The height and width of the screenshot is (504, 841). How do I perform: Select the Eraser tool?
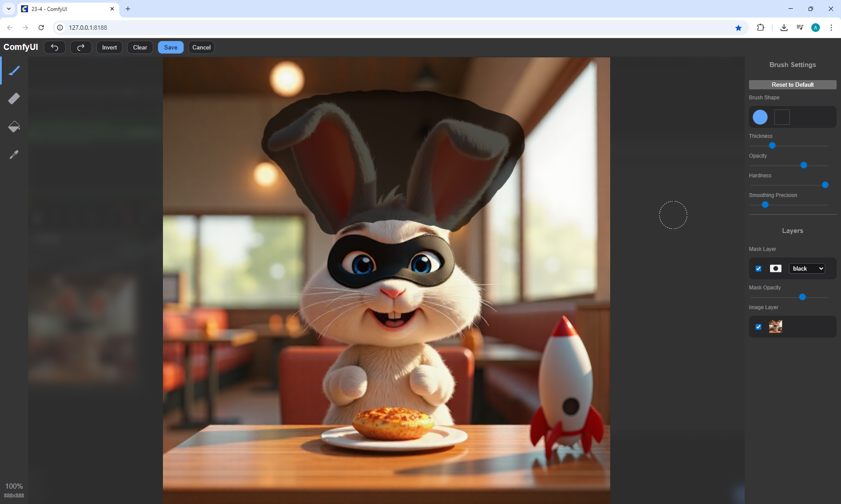pyautogui.click(x=14, y=99)
